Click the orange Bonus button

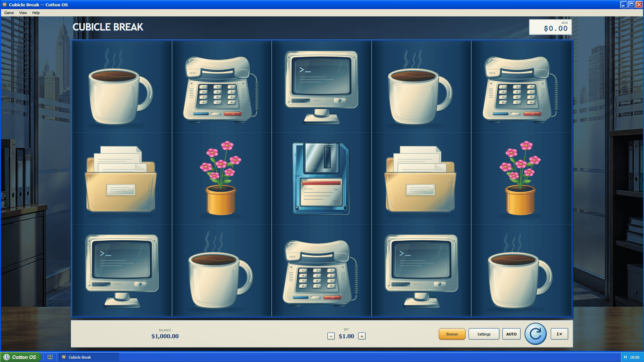coord(452,334)
